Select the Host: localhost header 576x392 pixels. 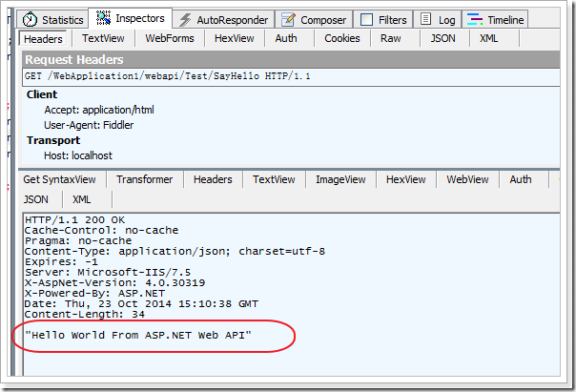click(x=78, y=155)
